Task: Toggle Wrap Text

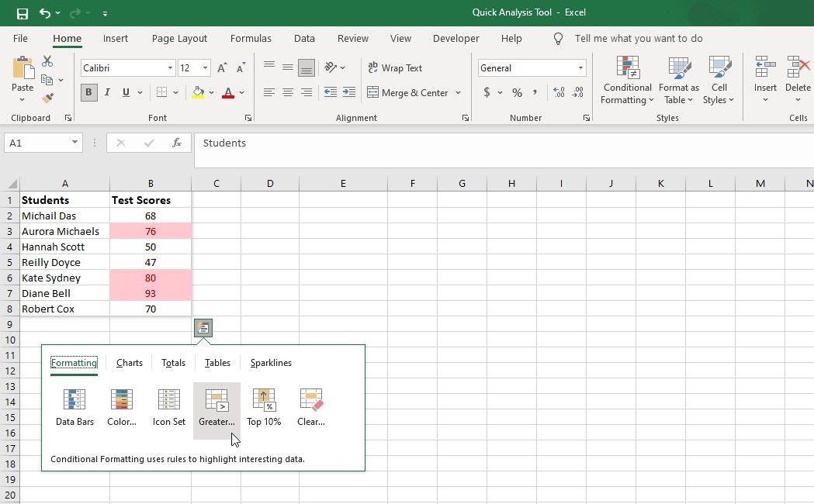Action: coord(394,68)
